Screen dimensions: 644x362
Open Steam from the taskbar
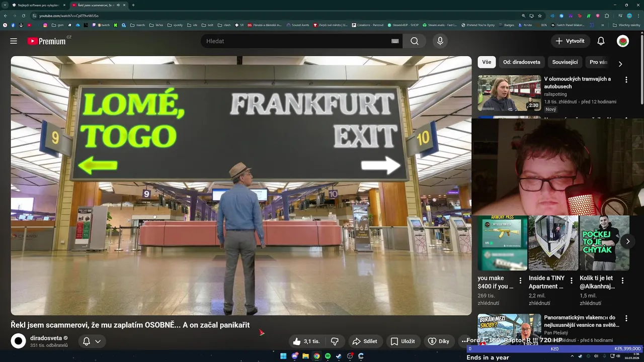click(x=339, y=356)
